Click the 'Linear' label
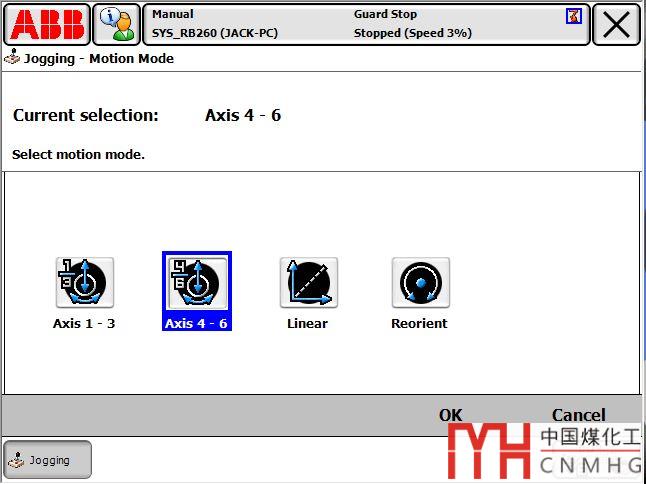Screen dimensions: 646x484 point(307,323)
